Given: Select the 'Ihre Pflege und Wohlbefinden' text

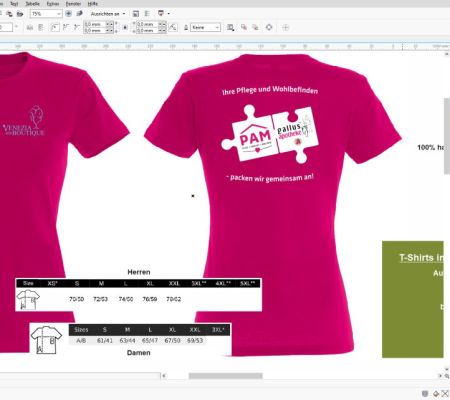Looking at the screenshot, I should pyautogui.click(x=270, y=90).
